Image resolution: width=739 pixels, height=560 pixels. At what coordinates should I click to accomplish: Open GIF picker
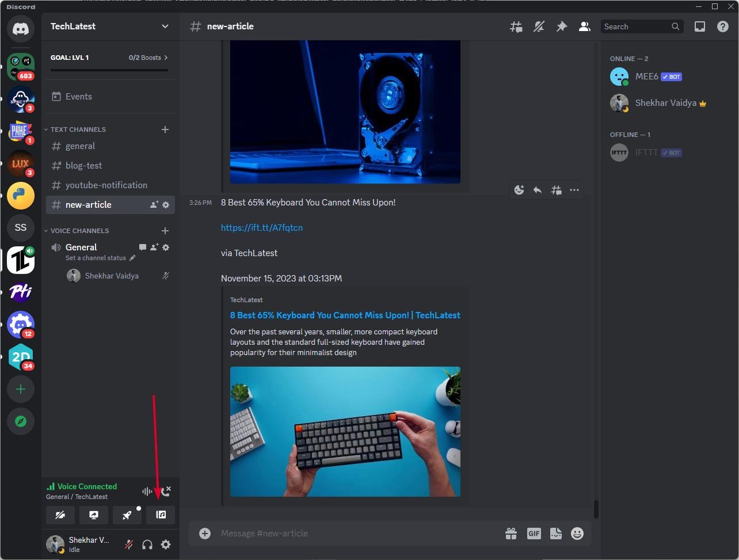[x=534, y=534]
